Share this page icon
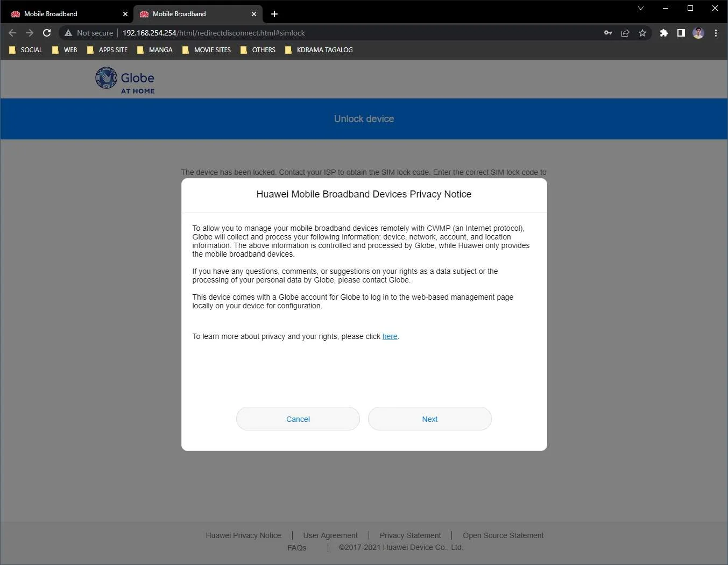 click(625, 33)
